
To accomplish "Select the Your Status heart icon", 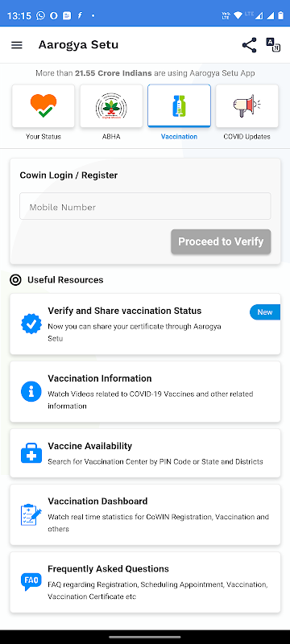I will click(43, 106).
